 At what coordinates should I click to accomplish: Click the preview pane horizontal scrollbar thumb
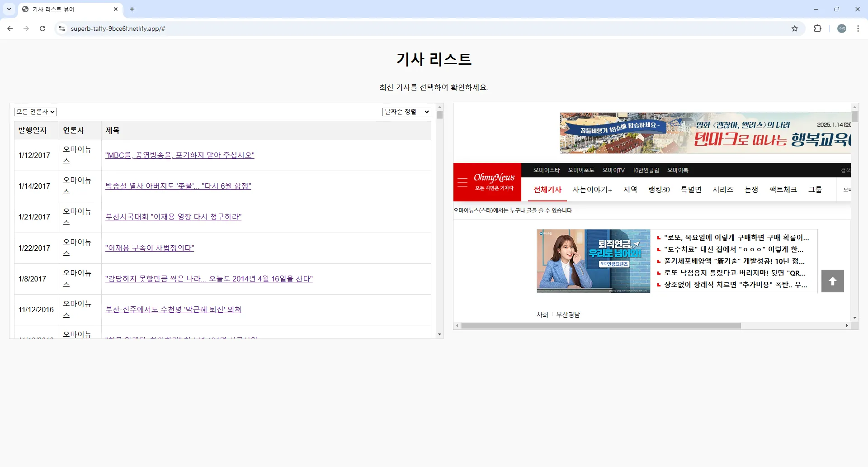click(x=601, y=325)
